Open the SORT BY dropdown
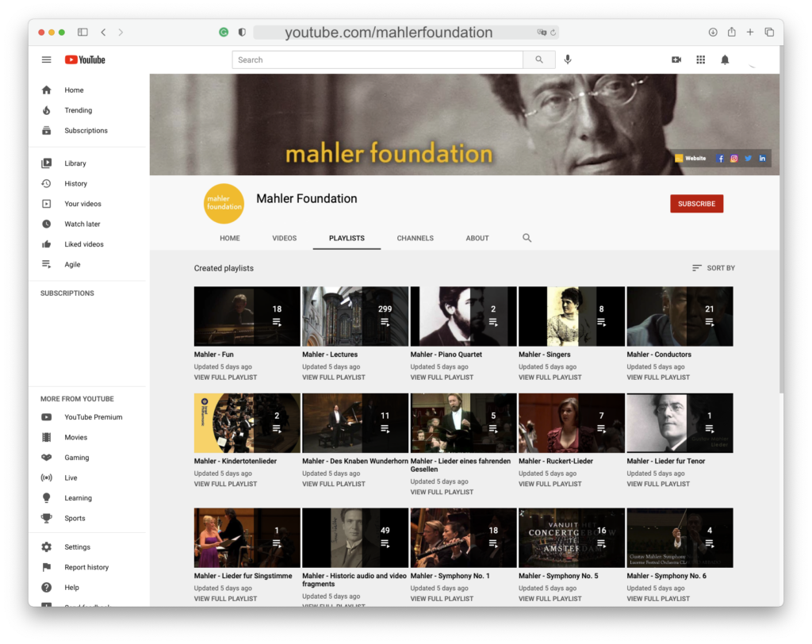Screen dimensions: 812x644 (x=712, y=267)
